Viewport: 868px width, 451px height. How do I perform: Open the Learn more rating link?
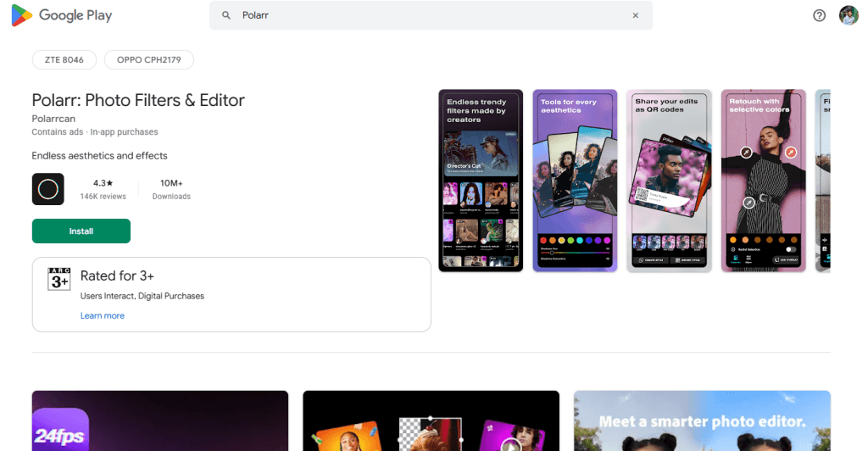(103, 315)
